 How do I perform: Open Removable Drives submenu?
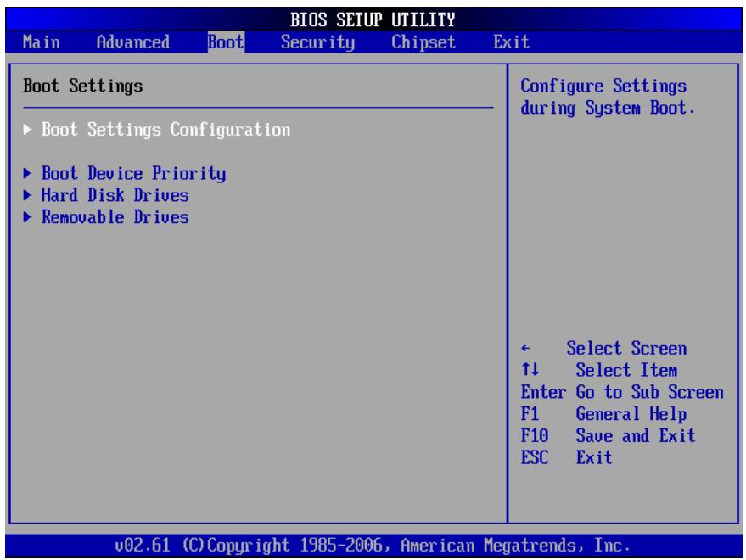(x=115, y=217)
